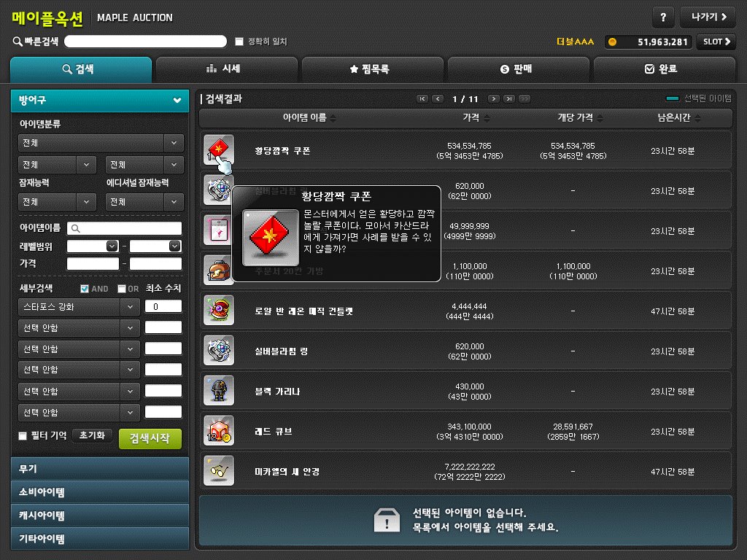Open the 잠재능력 dropdown

57,202
